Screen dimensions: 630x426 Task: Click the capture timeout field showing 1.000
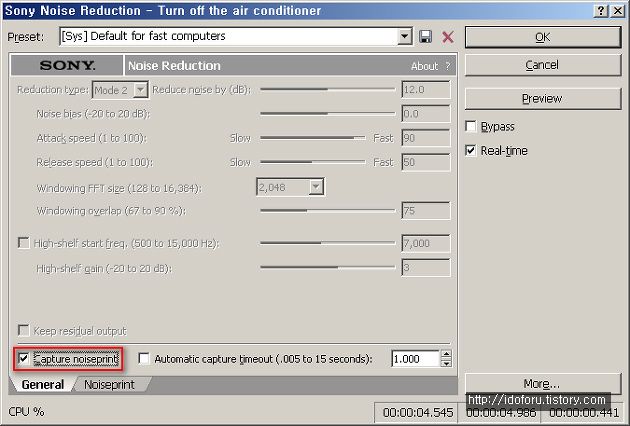click(x=415, y=358)
